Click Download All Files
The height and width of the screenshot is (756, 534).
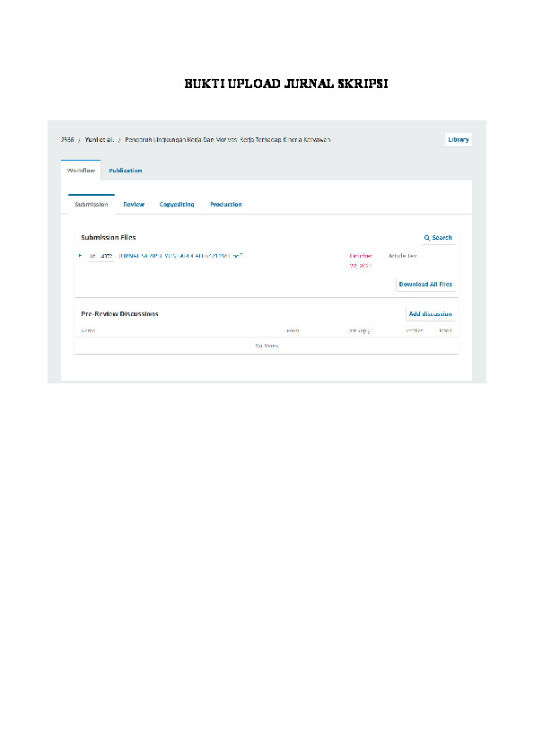point(425,285)
